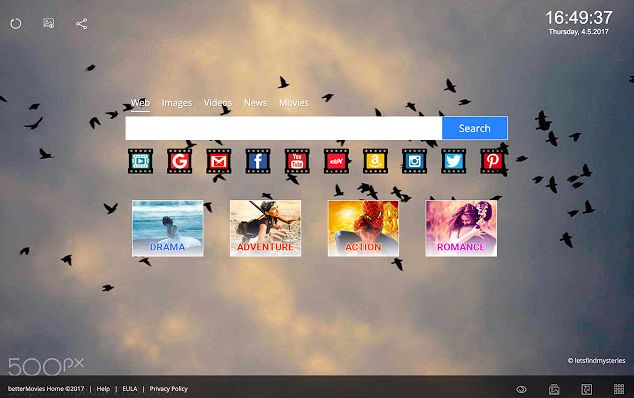Click the letsfindmysteries photo credit
The height and width of the screenshot is (398, 634).
pyautogui.click(x=596, y=360)
